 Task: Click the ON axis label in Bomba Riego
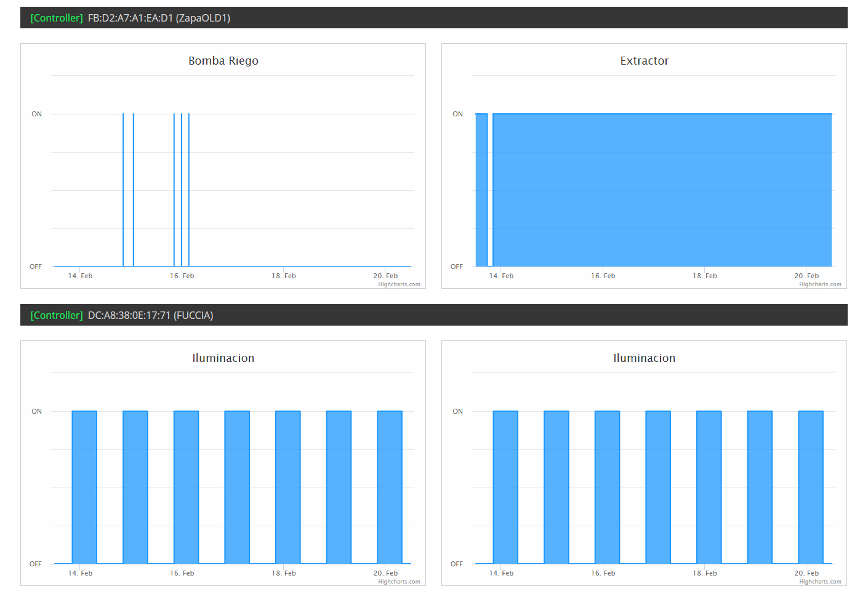click(37, 114)
